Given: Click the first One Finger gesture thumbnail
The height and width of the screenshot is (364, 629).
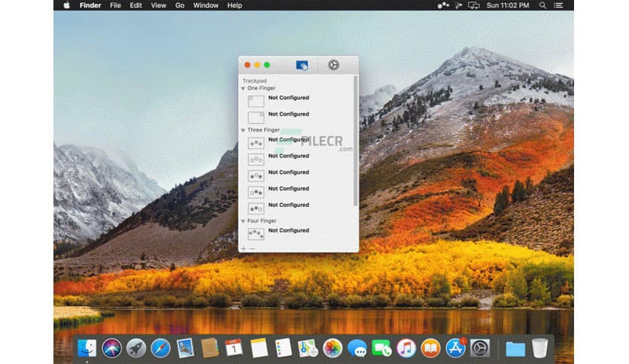Looking at the screenshot, I should [x=256, y=101].
